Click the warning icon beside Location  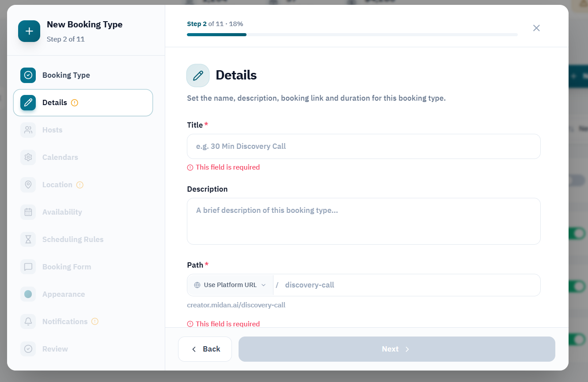coord(80,185)
